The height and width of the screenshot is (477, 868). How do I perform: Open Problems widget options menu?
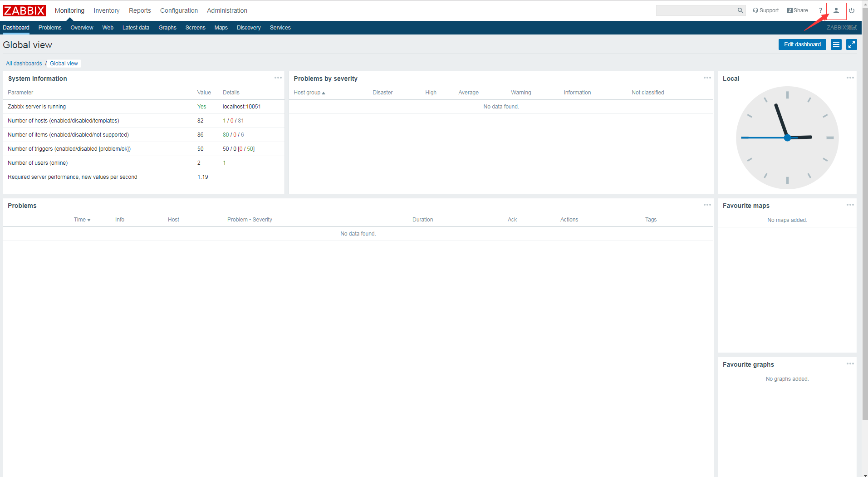coord(707,205)
